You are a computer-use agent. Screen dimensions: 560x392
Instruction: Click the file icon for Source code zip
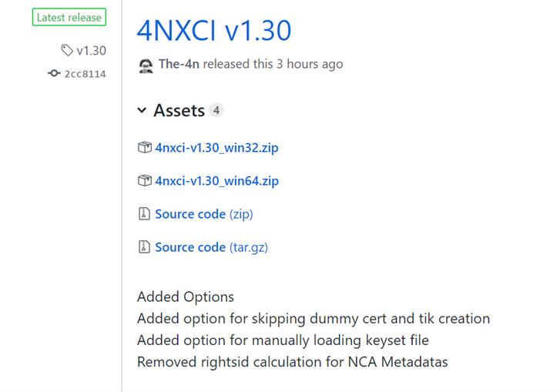click(x=144, y=214)
